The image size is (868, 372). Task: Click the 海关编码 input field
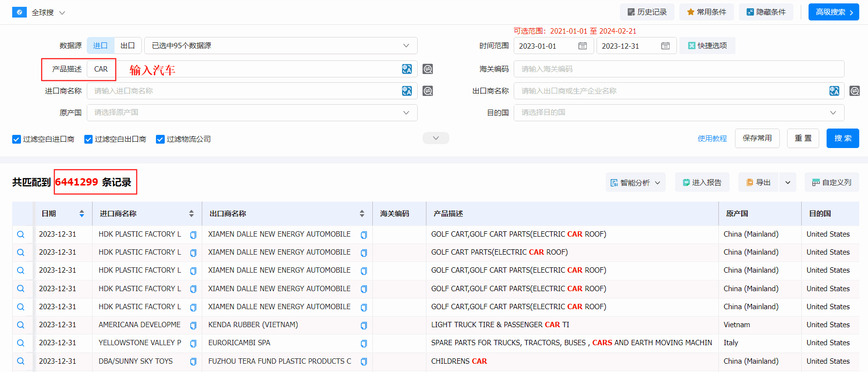[x=678, y=69]
